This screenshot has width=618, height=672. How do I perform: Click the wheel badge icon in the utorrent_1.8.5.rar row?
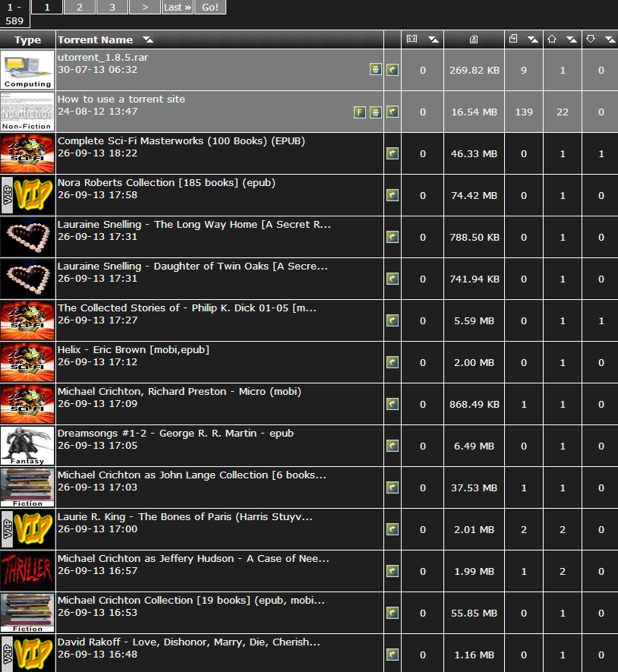pyautogui.click(x=376, y=69)
